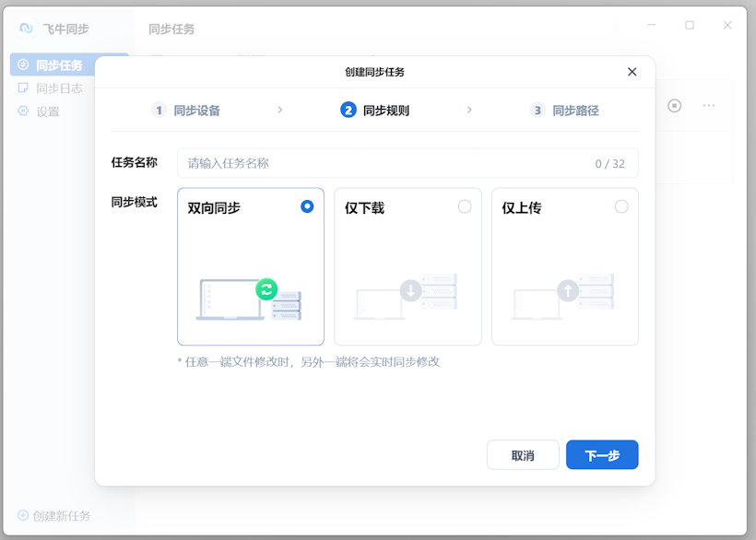Open the 飞牛同步 app logo icon

coord(26,26)
